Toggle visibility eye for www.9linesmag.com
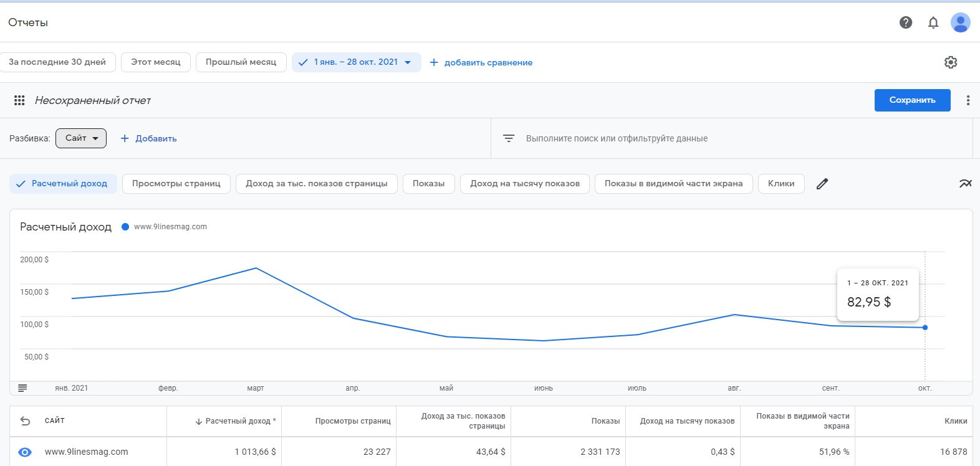The height and width of the screenshot is (466, 980). point(25,452)
